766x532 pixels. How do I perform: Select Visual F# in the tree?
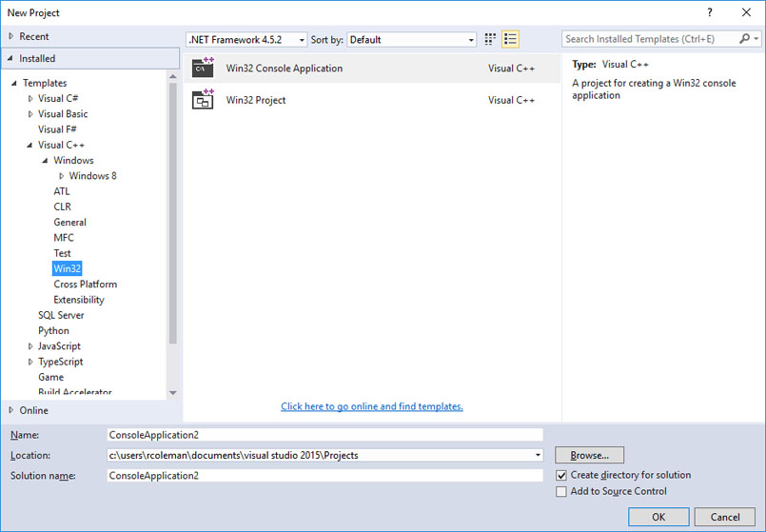click(x=57, y=129)
